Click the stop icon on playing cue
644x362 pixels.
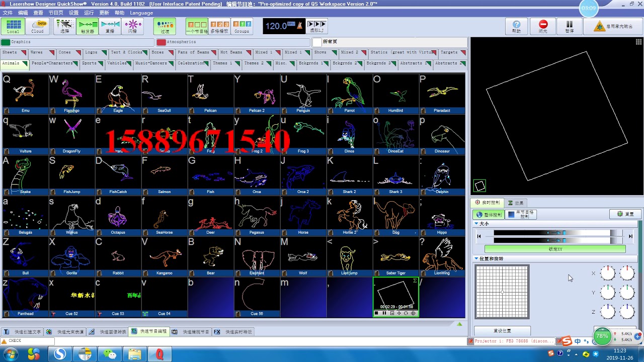click(376, 313)
